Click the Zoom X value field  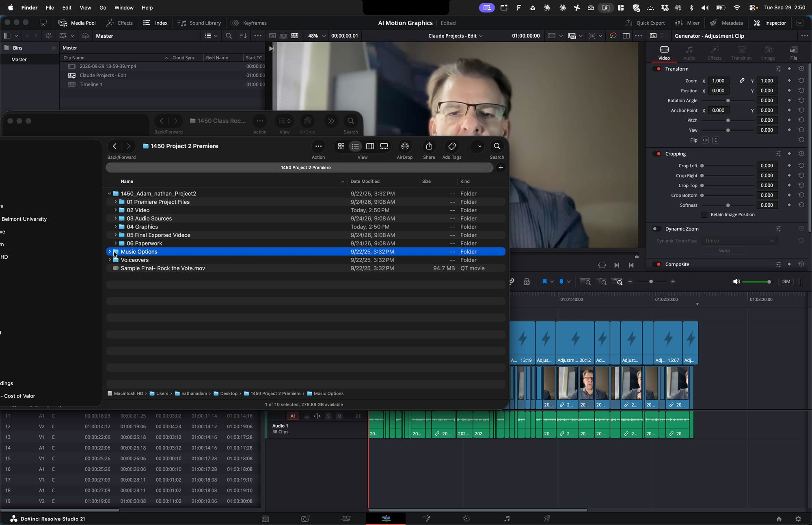pyautogui.click(x=718, y=81)
